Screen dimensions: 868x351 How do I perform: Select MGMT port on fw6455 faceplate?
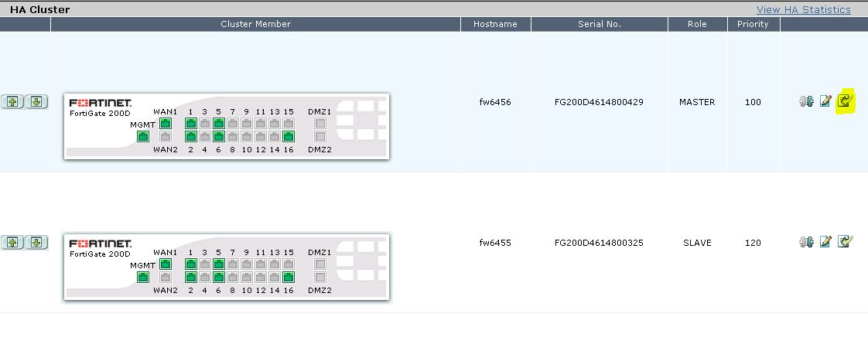143,277
